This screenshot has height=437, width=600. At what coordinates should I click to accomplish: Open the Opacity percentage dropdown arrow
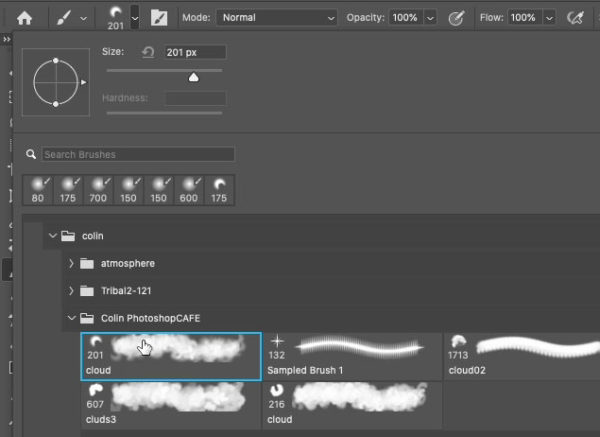coord(431,17)
